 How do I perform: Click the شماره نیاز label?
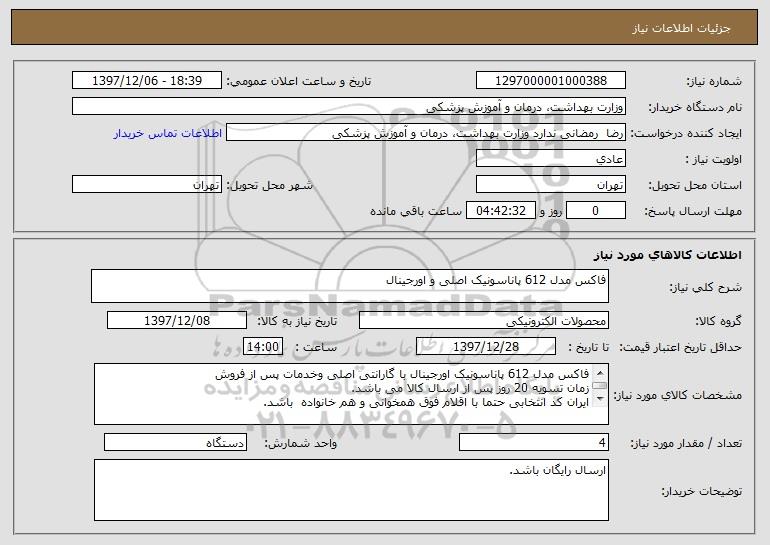point(714,81)
